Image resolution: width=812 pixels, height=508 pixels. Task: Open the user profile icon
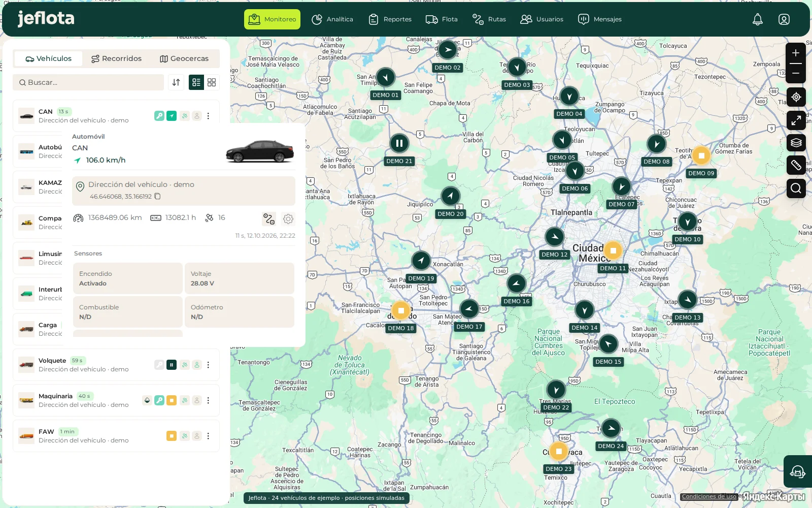[784, 19]
